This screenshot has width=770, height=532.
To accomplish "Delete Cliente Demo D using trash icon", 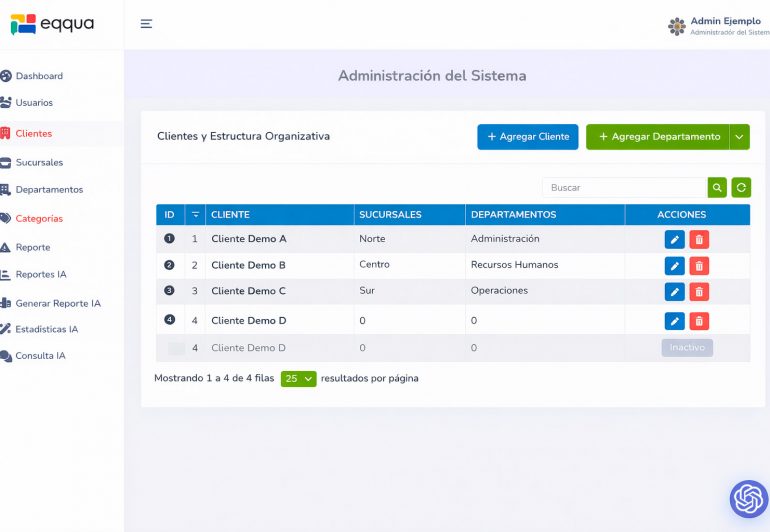I will (700, 321).
